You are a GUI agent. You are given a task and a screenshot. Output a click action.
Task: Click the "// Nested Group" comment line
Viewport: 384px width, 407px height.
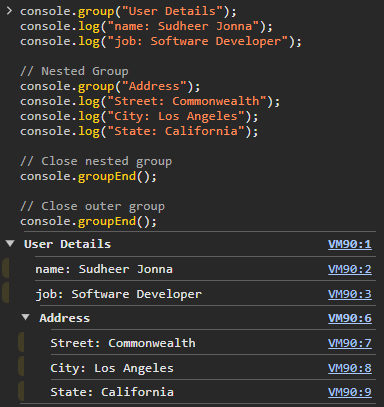coord(74,71)
